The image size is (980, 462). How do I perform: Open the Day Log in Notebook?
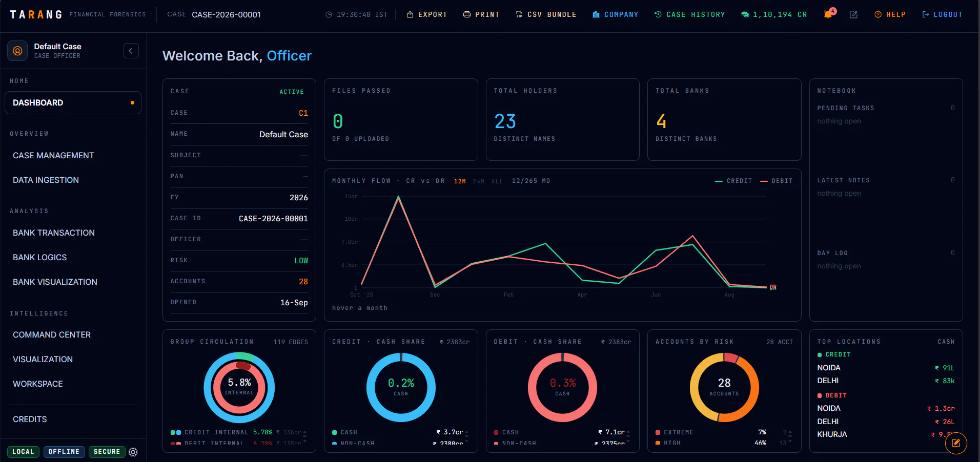[886, 259]
